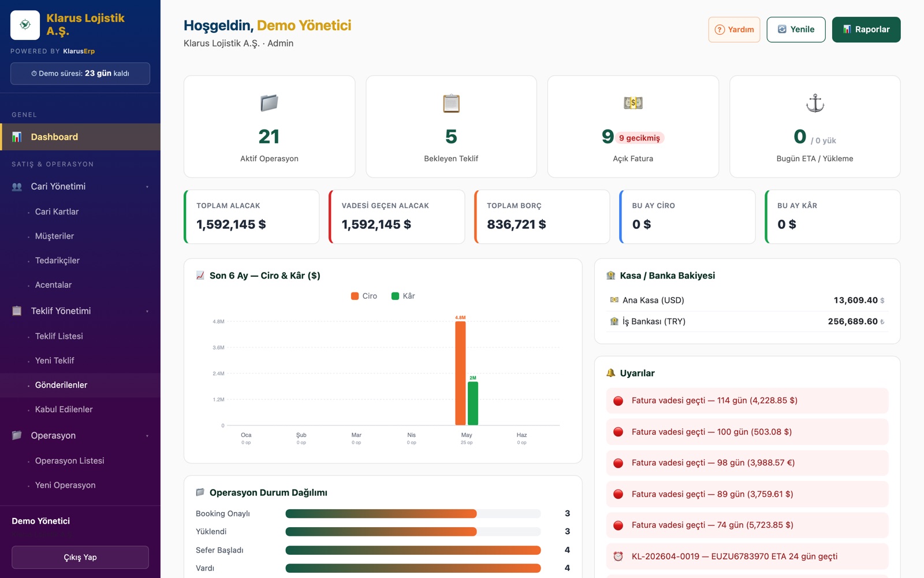This screenshot has height=578, width=924.
Task: Open Raporlar button
Action: (x=866, y=29)
